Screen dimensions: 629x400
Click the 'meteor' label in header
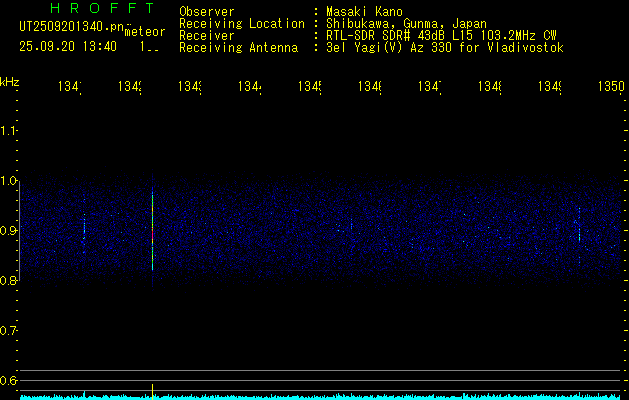tap(142, 31)
